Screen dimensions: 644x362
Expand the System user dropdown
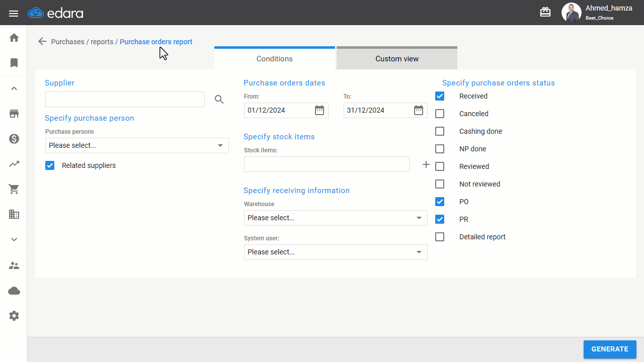point(336,252)
